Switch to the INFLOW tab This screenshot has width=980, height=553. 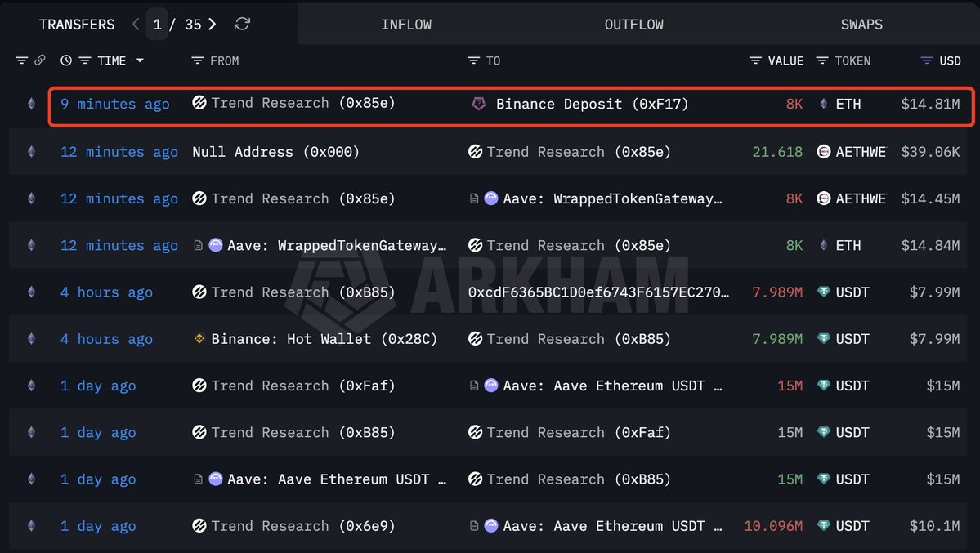406,25
